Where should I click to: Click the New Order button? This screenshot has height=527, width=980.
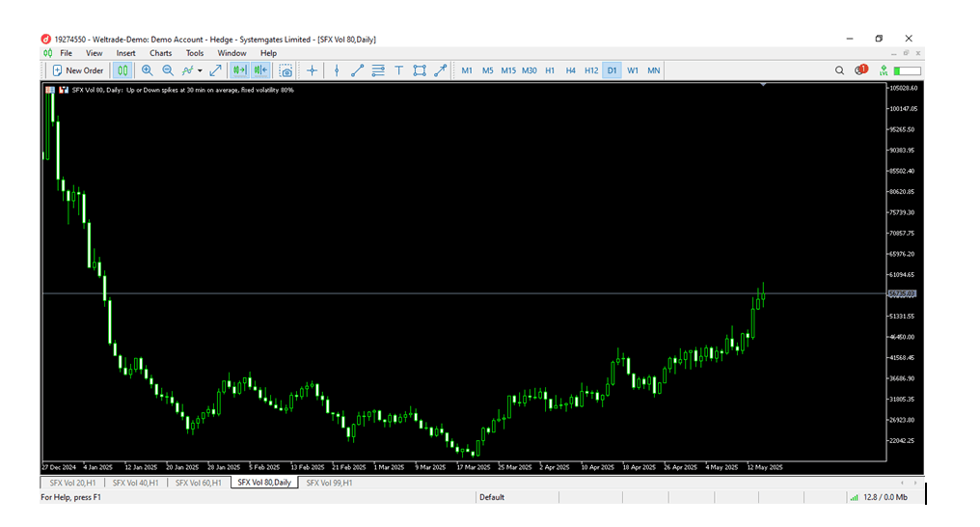point(78,70)
